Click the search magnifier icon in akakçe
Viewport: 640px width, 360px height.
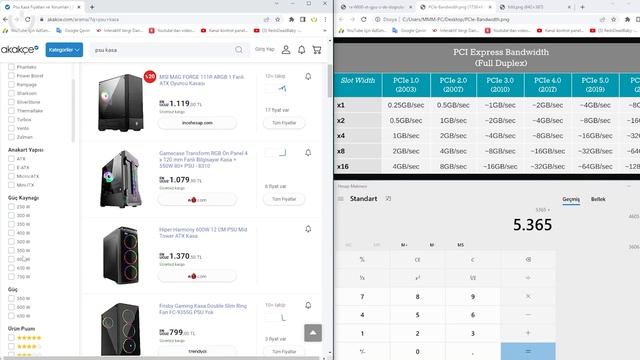[x=239, y=50]
